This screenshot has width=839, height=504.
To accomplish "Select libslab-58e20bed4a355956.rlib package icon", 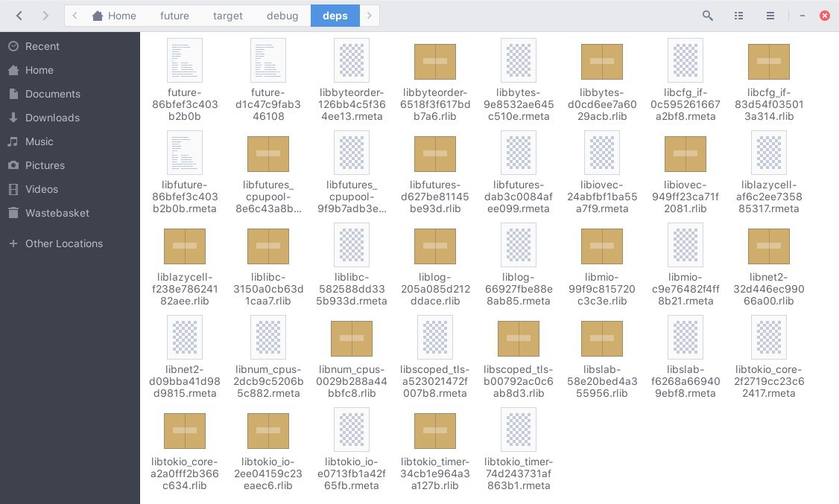I will 602,339.
